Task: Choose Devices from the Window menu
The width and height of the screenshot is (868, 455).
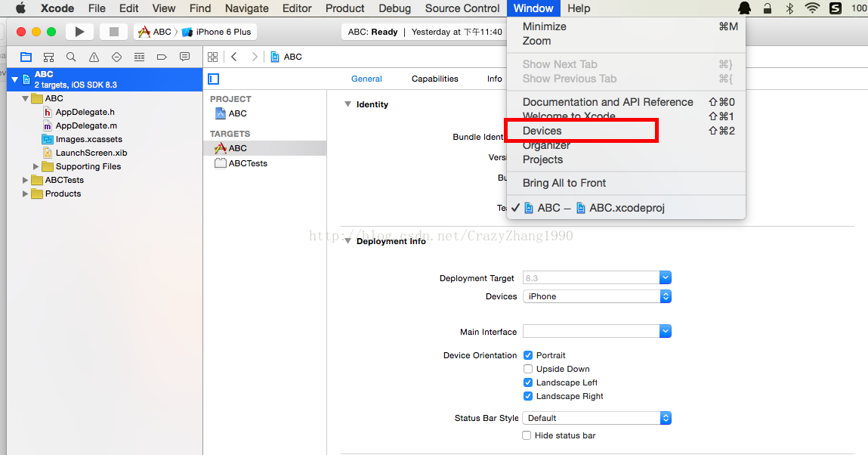Action: point(542,131)
